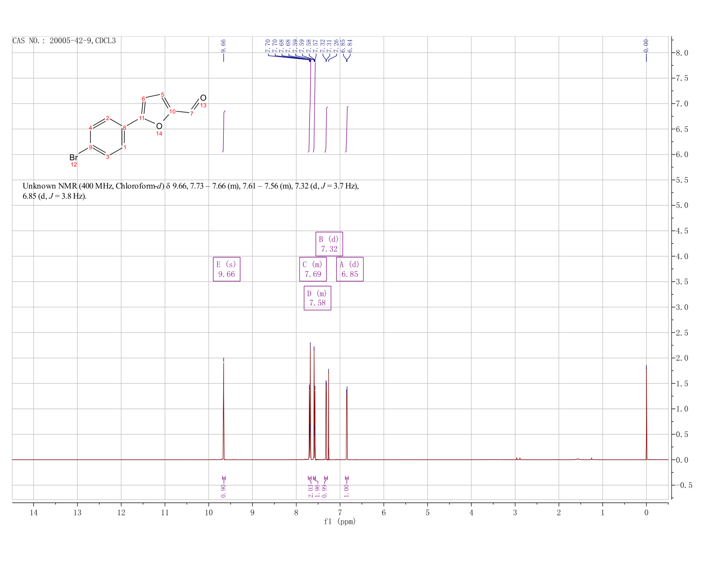
Task: Click the 6.84 peak label at top
Action: coord(350,45)
